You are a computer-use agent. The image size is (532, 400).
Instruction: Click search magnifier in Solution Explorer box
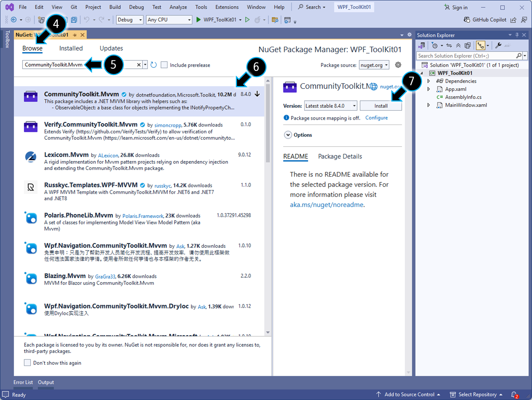tap(519, 56)
